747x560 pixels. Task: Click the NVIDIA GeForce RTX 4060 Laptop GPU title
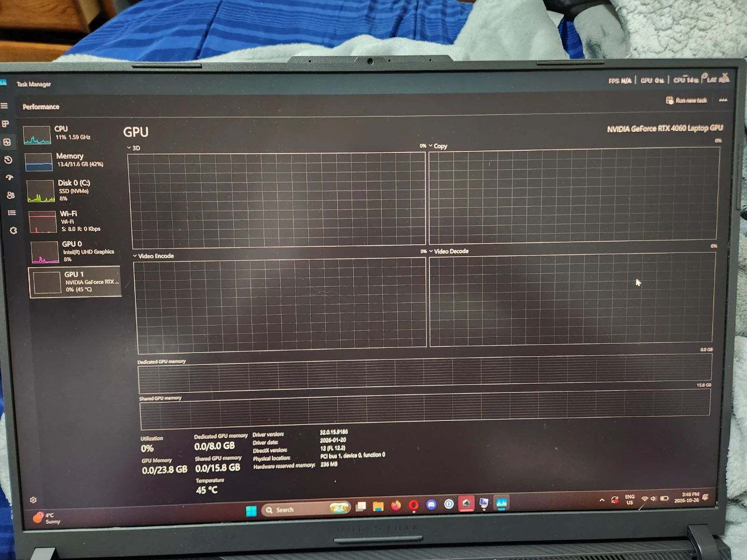click(665, 128)
